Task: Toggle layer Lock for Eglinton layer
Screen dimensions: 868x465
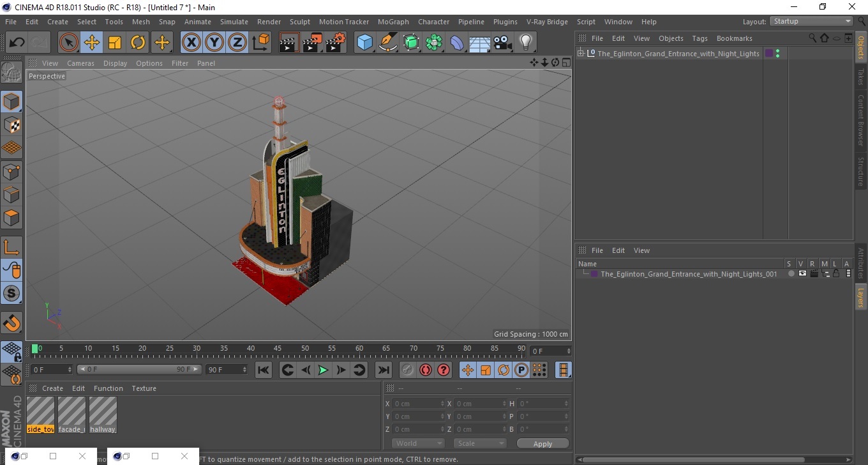Action: 836,273
